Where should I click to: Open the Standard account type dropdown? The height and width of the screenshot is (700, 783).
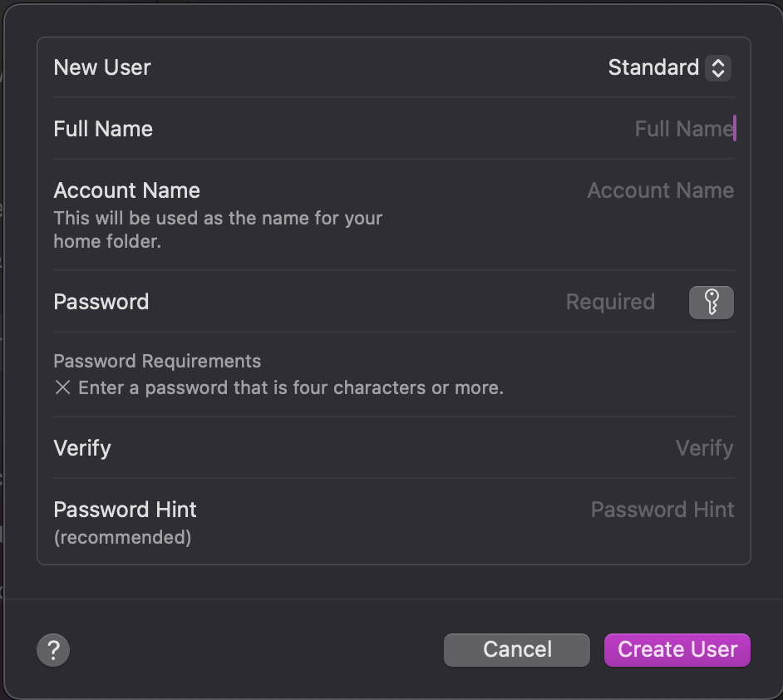tap(653, 67)
